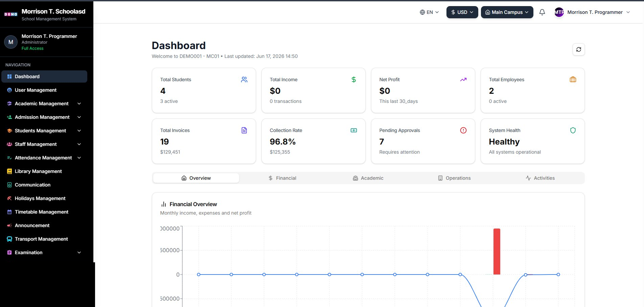Click the Total Students people icon
644x307 pixels.
pos(244,80)
